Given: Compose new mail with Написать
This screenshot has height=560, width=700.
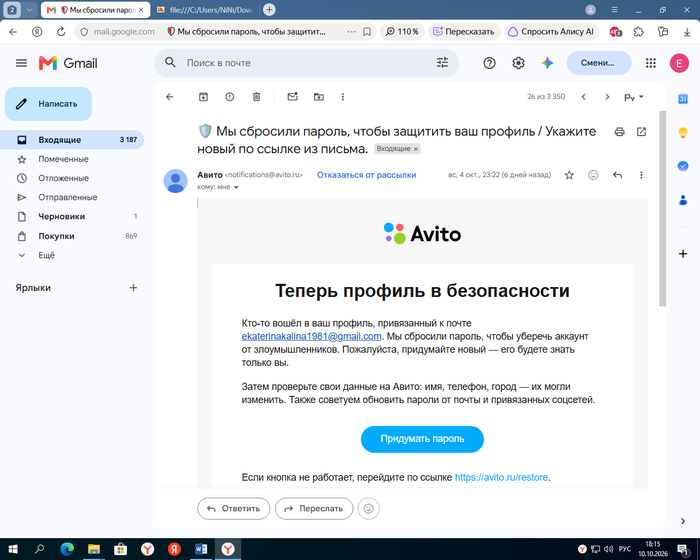Looking at the screenshot, I should coord(48,104).
